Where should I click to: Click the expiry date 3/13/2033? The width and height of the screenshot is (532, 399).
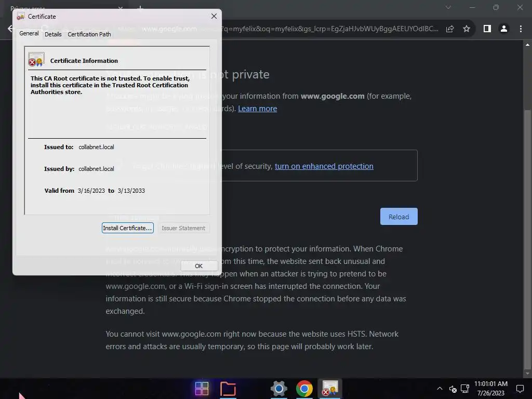131,191
